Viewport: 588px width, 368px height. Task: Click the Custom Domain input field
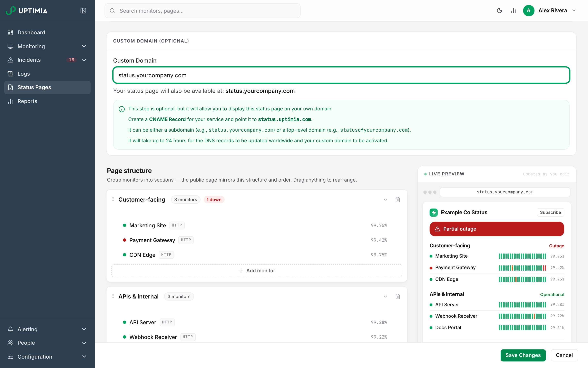pos(341,75)
